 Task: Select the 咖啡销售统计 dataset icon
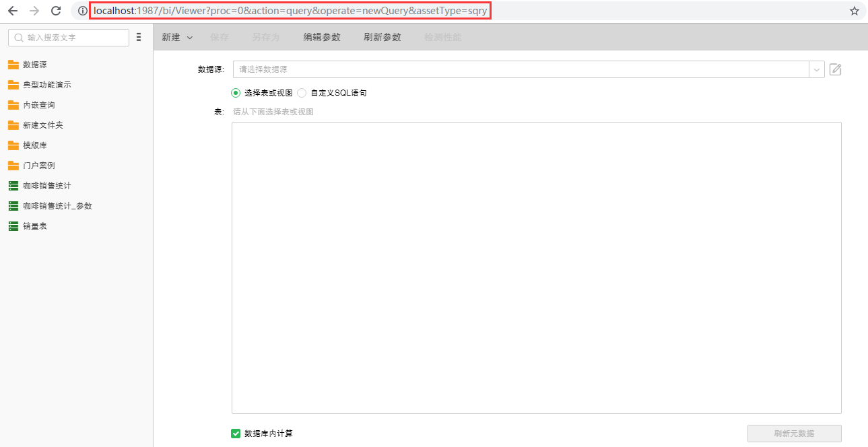coord(13,186)
